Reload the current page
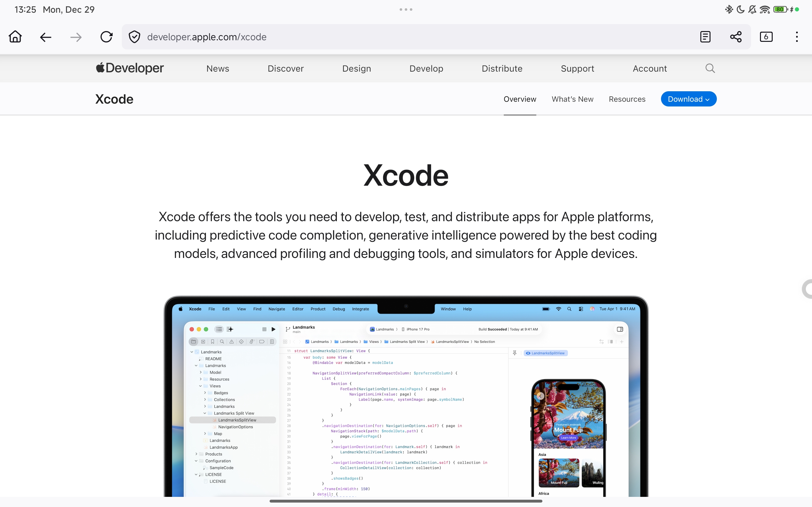The height and width of the screenshot is (507, 812). 106,36
